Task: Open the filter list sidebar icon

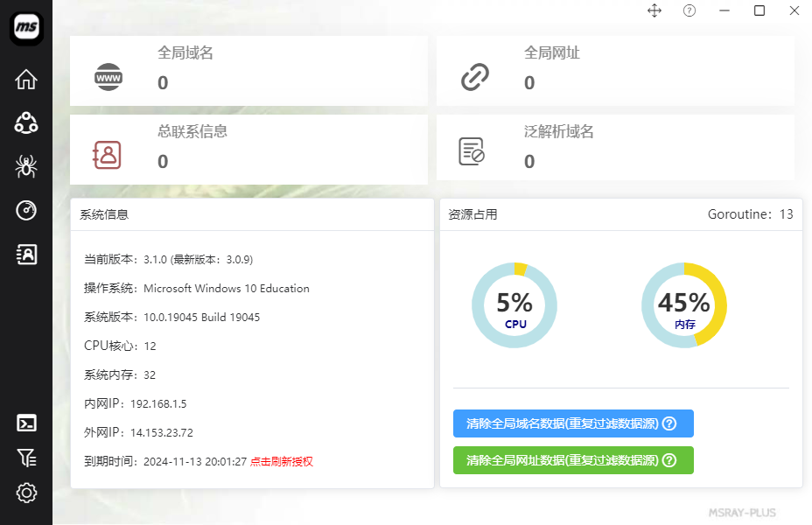Action: (26, 458)
